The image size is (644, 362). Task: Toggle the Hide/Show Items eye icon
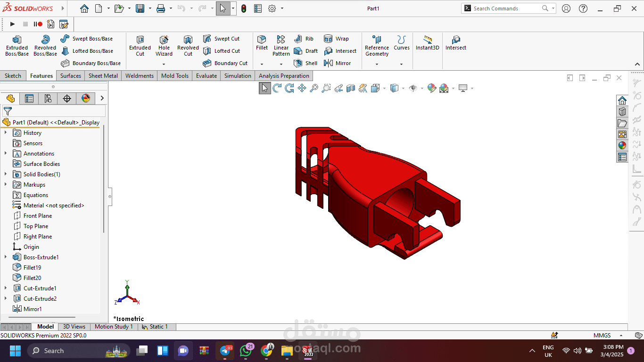[x=413, y=88]
